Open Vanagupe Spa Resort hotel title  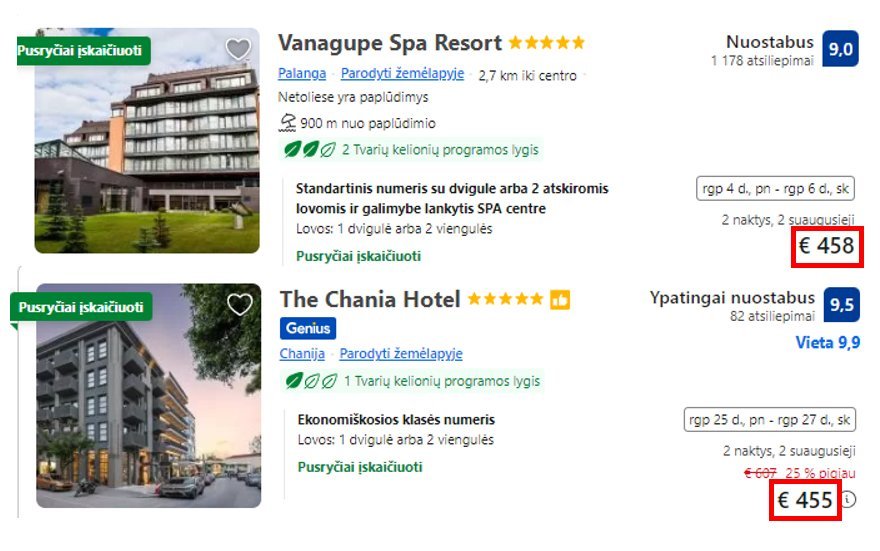[x=389, y=43]
